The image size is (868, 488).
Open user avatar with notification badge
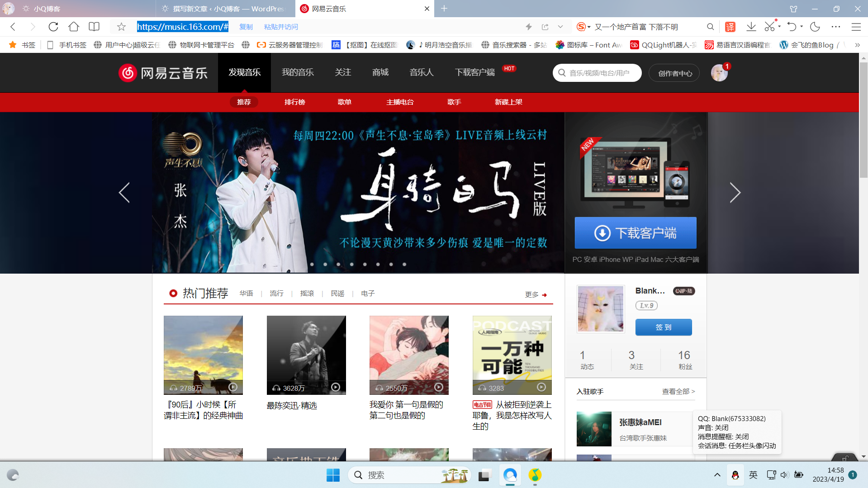tap(719, 73)
